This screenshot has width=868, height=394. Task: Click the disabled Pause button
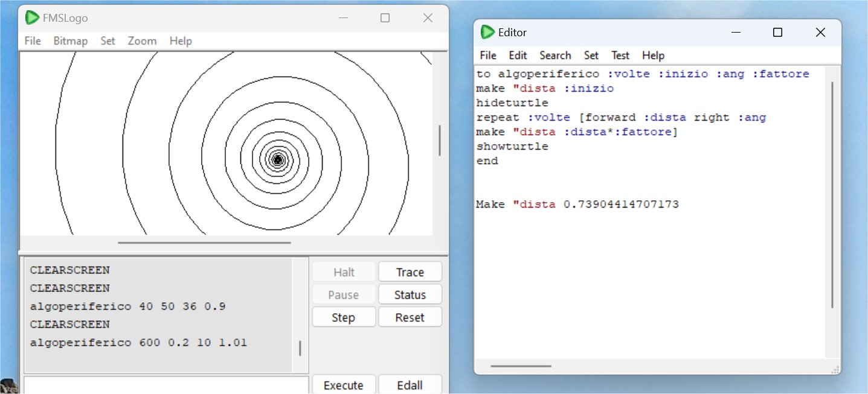click(344, 295)
